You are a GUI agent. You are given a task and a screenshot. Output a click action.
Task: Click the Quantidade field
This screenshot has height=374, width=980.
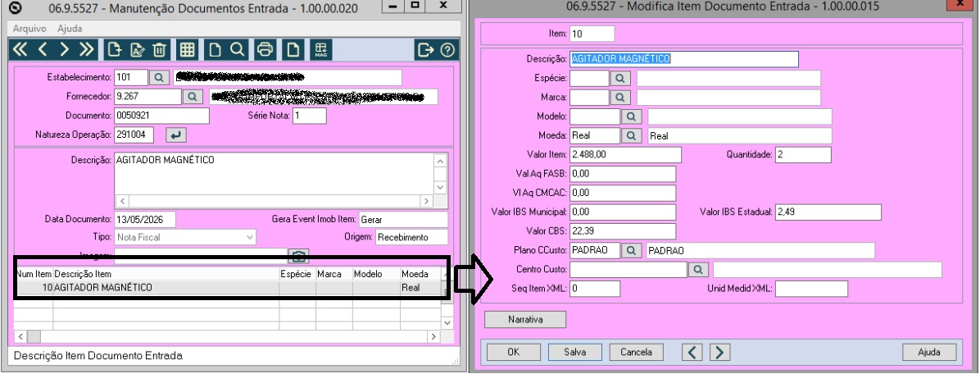(803, 154)
